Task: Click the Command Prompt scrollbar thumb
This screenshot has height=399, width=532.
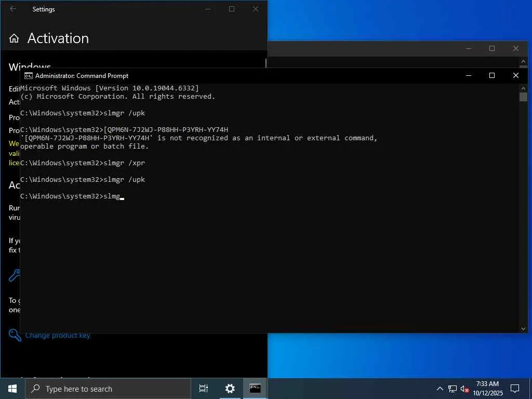Action: pyautogui.click(x=523, y=97)
